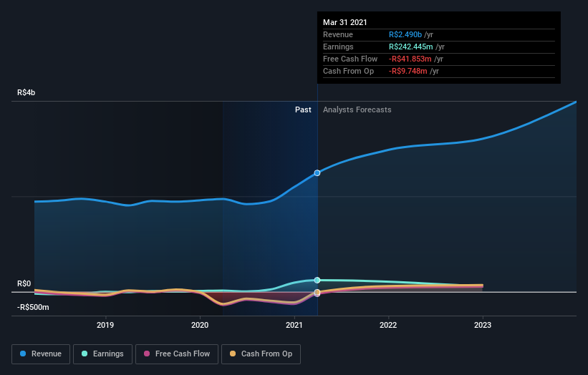The height and width of the screenshot is (375, 588).
Task: Click the Analysts Forecasts label
Action: tap(357, 109)
